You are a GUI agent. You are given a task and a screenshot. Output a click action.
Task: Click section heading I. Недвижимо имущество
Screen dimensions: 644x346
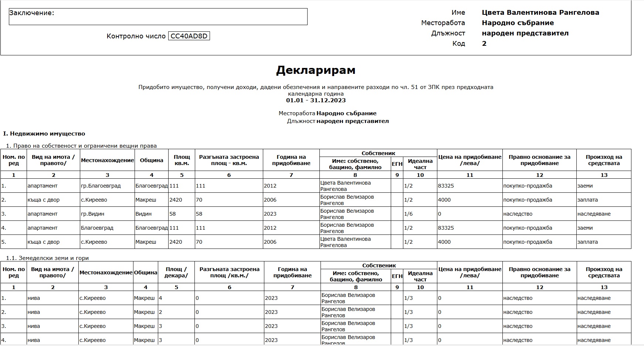click(x=44, y=134)
